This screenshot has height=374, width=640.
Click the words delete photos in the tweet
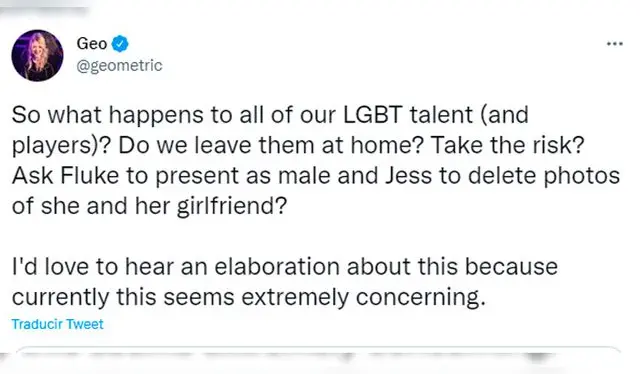point(544,176)
